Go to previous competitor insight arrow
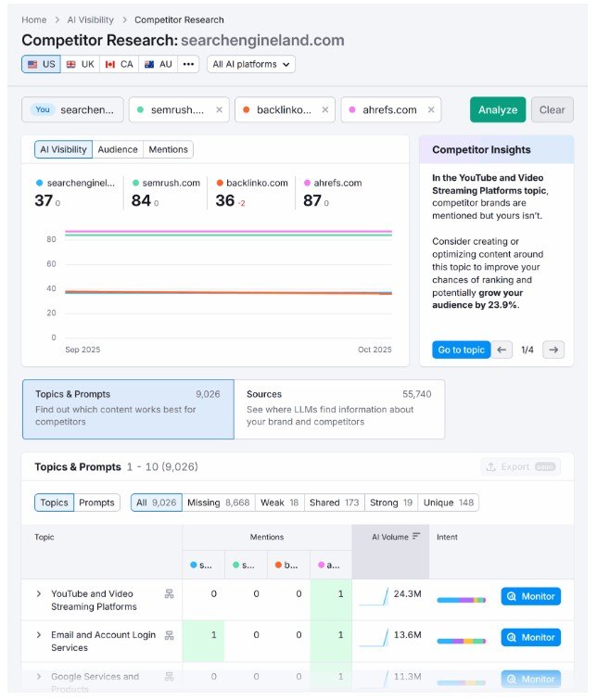Screen dimensions: 597x700 point(502,350)
